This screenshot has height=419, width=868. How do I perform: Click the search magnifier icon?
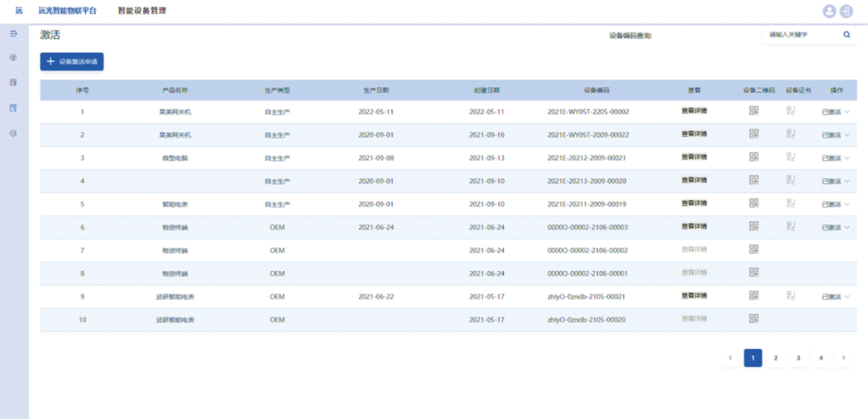(846, 35)
